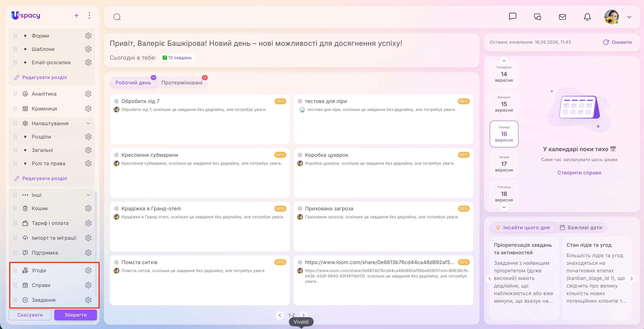Open the mail envelope icon
Screen dimensions: 644x329
tap(562, 17)
